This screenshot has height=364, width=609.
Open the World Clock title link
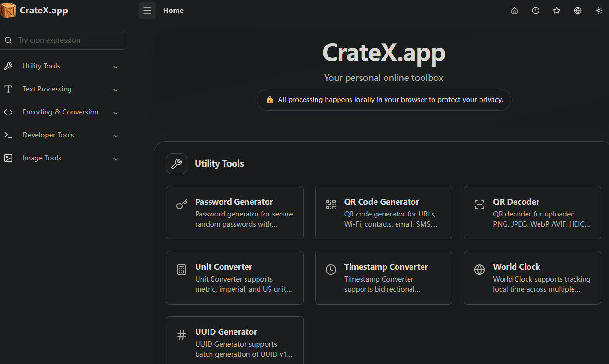click(516, 267)
